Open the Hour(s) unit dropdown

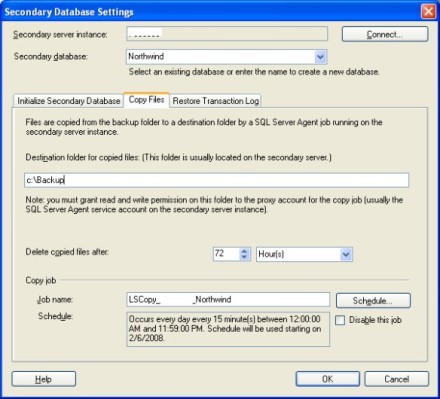tap(346, 254)
